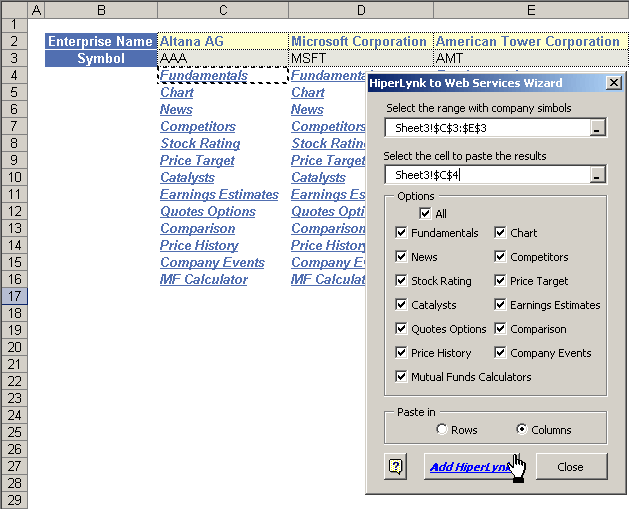Screen dimensions: 629x509
Task: Open the Chart link in column C
Action: click(177, 92)
